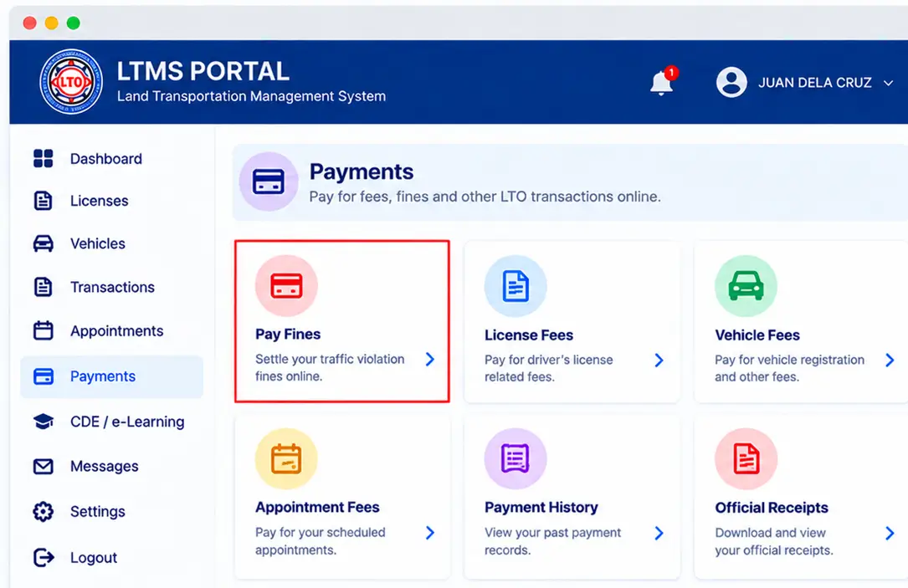Click the Payments card icon in sidebar

tap(44, 376)
